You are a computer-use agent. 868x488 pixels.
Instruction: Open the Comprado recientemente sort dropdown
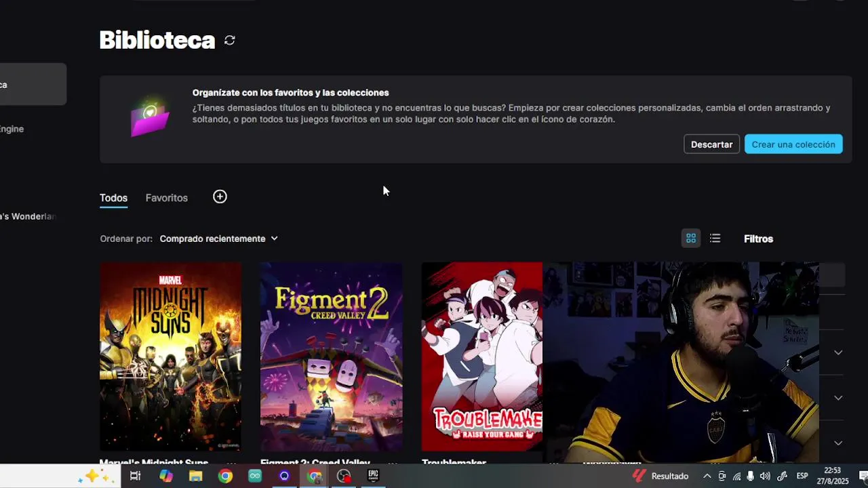coord(218,239)
